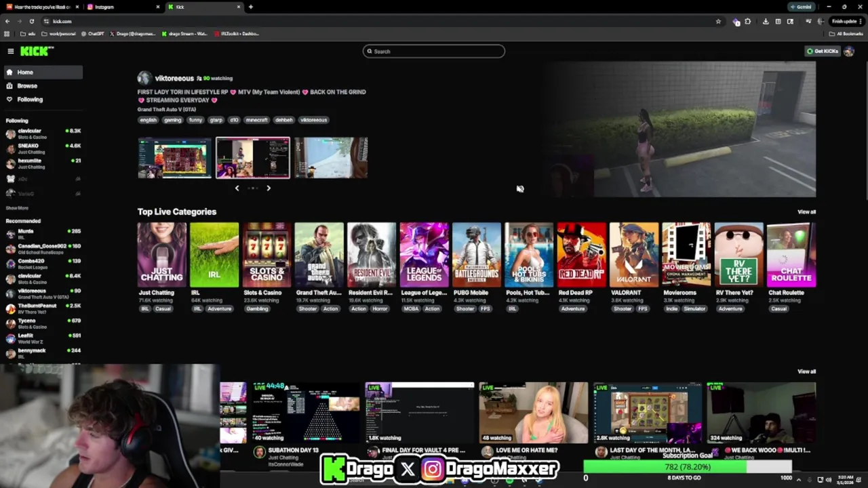Go to previous featured stream arrow
The image size is (868, 488).
tap(237, 188)
